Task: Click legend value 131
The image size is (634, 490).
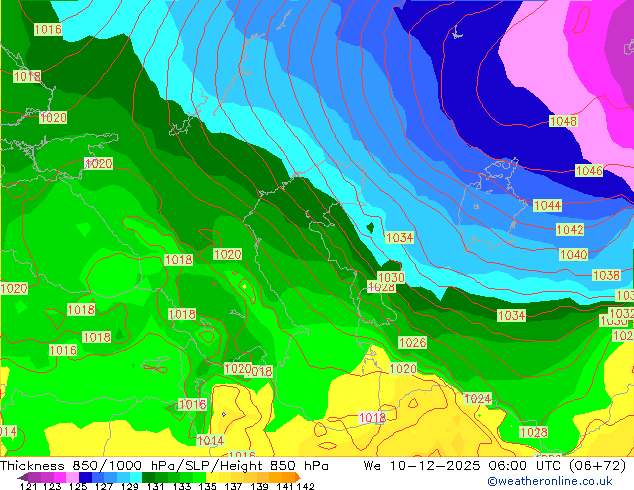Action: point(156,486)
